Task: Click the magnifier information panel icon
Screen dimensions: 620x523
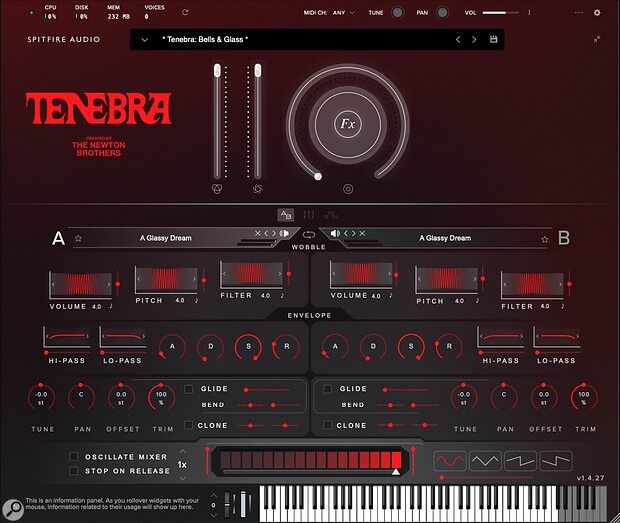Action: (x=13, y=509)
